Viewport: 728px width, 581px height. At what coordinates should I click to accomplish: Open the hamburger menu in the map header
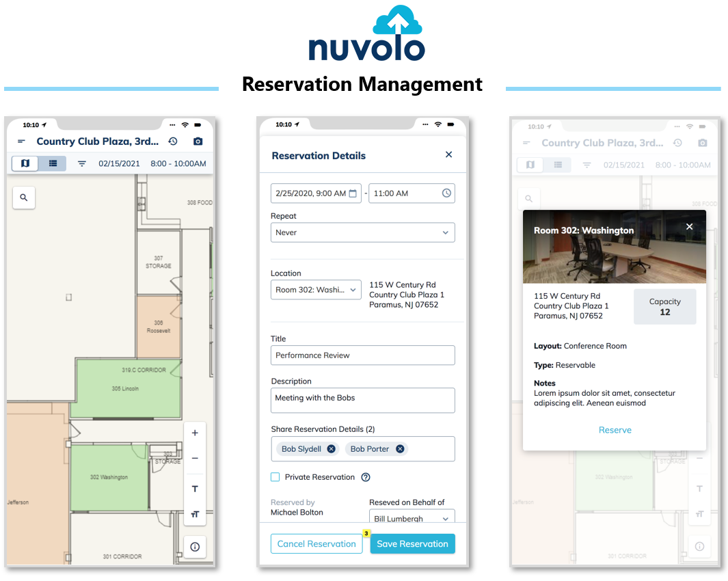point(21,141)
